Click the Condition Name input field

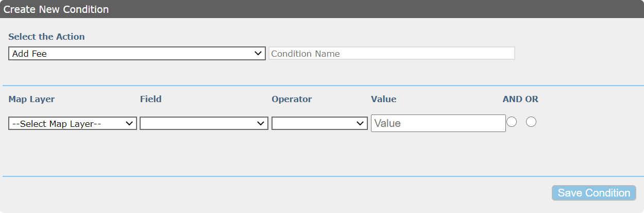(392, 53)
